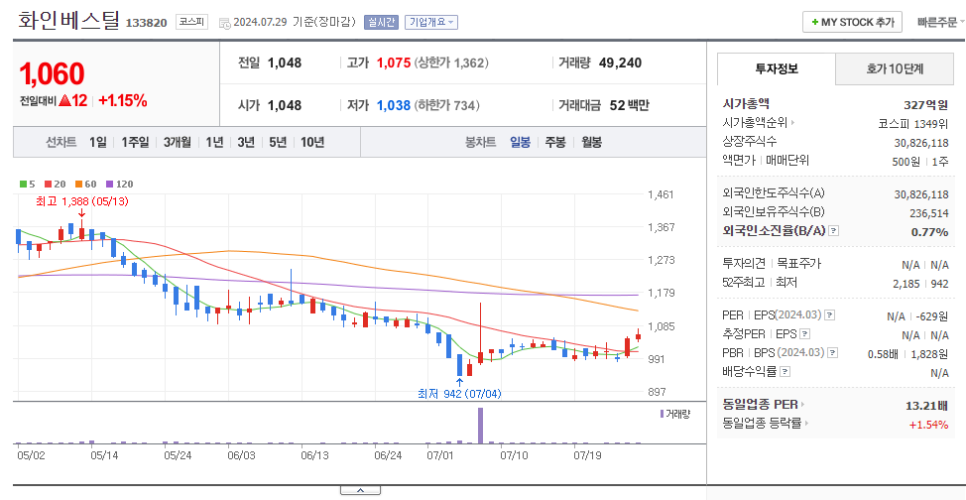Viewport: 966px width, 500px height.
Task: Open help icon next to 추정PER EPS
Action: pyautogui.click(x=805, y=334)
